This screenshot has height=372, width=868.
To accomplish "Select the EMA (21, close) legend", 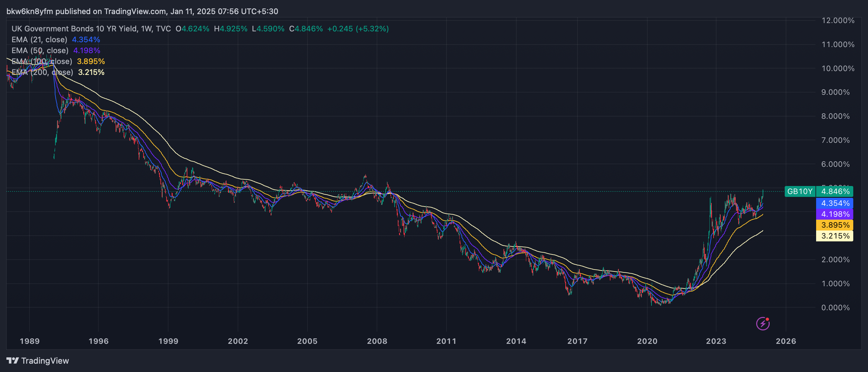I will click(39, 40).
